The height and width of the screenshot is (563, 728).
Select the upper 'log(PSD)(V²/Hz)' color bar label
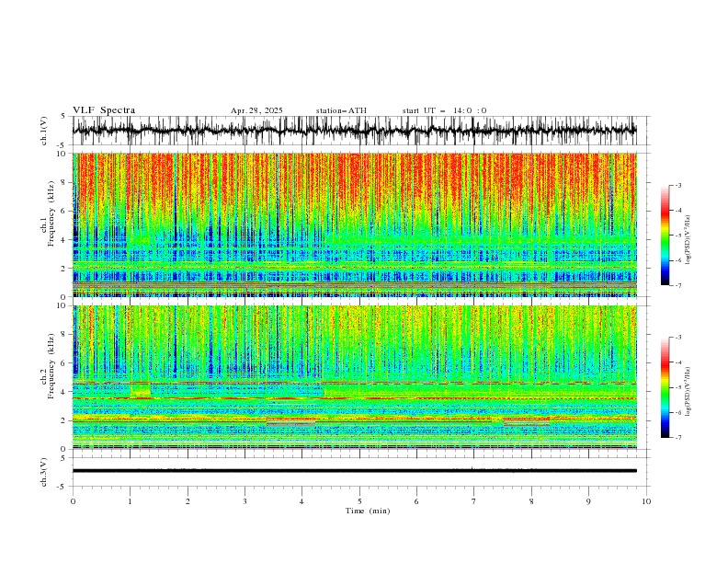[688, 240]
